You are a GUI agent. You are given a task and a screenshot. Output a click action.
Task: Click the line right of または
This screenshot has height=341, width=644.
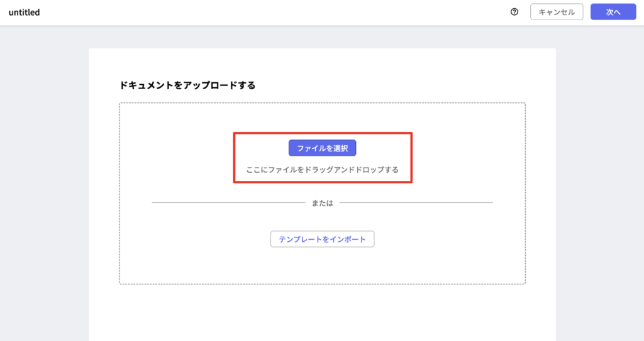416,202
